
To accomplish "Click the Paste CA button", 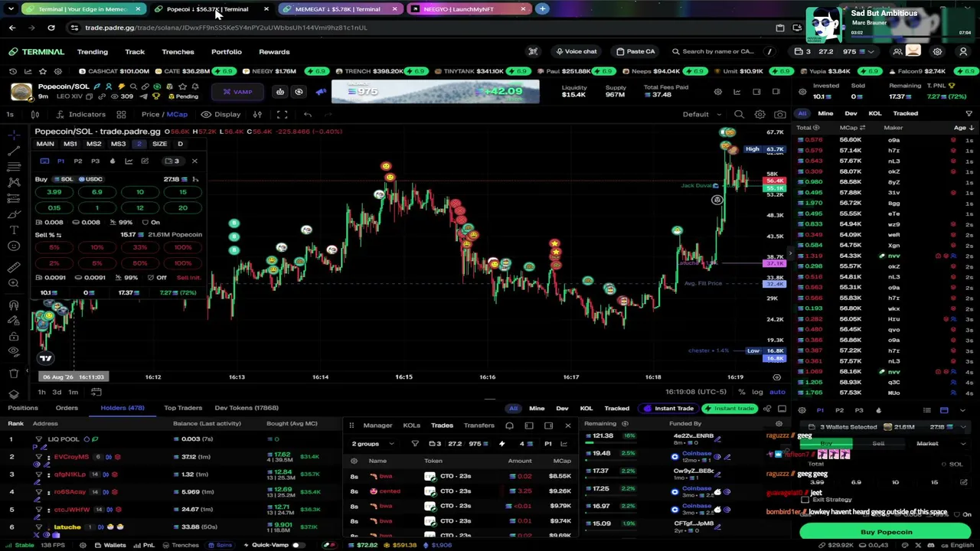I will (x=635, y=51).
